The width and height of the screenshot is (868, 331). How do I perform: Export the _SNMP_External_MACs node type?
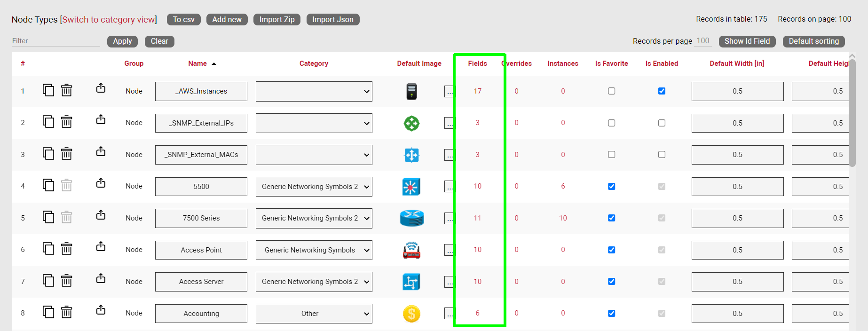(101, 151)
